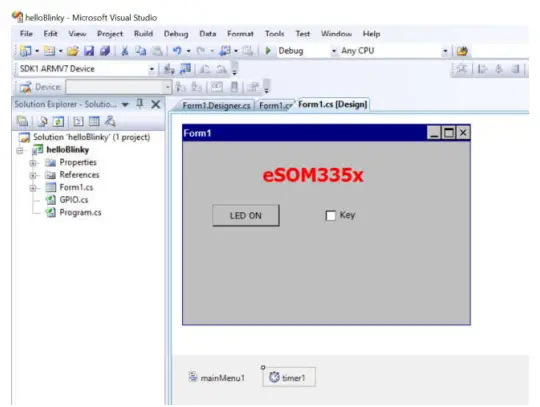Click the View Designer icon in Solution Explorer
Image resolution: width=540 pixels, height=407 pixels.
pos(94,121)
